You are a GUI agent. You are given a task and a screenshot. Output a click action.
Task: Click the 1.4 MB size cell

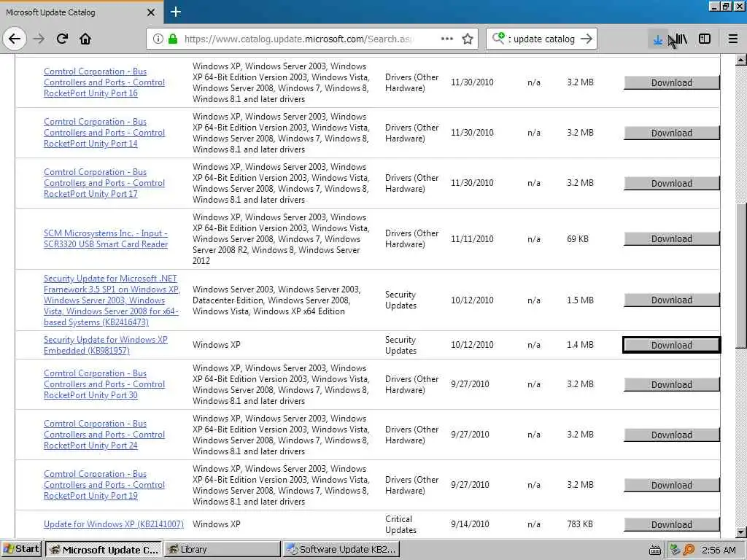click(x=580, y=344)
